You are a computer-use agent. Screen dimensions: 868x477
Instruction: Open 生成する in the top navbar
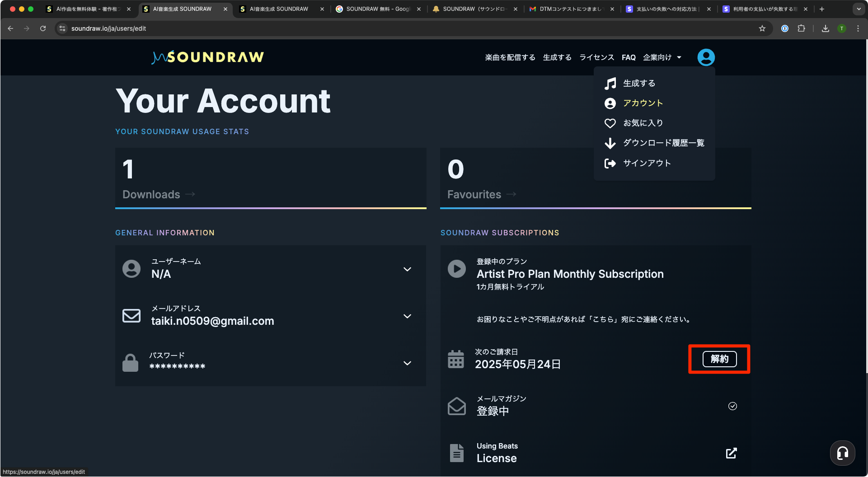pyautogui.click(x=557, y=57)
